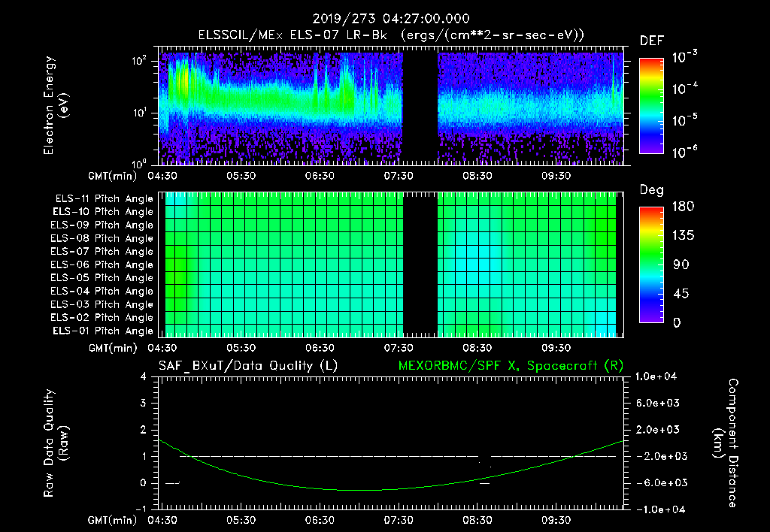The image size is (770, 532).
Task: Select the 'ELS-02 Pitch Angle' row label
Action: point(102,318)
